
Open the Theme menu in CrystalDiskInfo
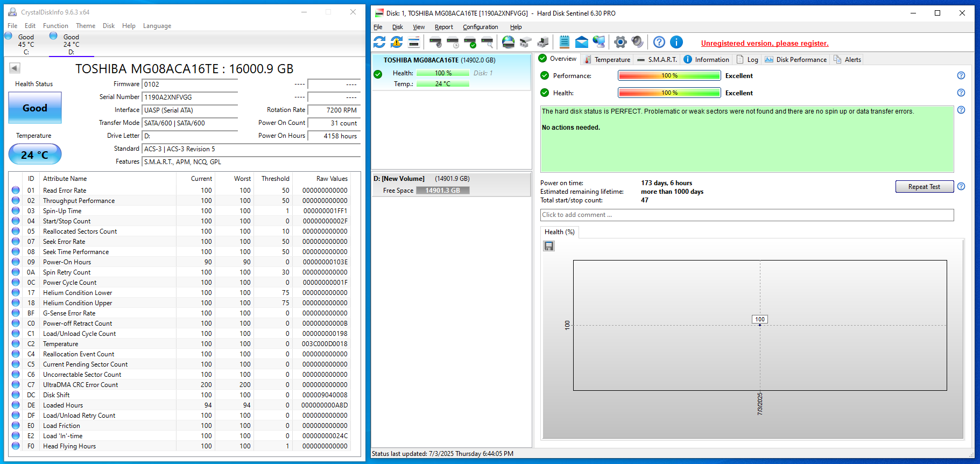[x=86, y=26]
